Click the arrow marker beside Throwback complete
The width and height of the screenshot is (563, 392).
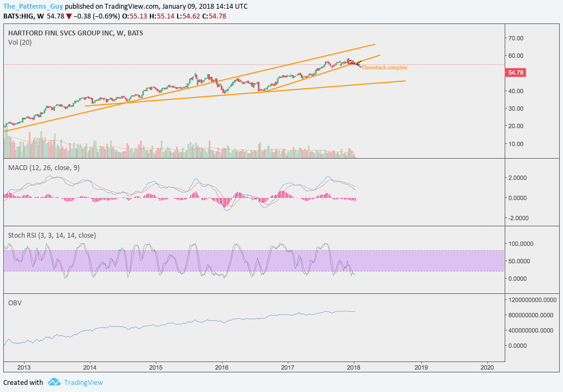point(358,64)
